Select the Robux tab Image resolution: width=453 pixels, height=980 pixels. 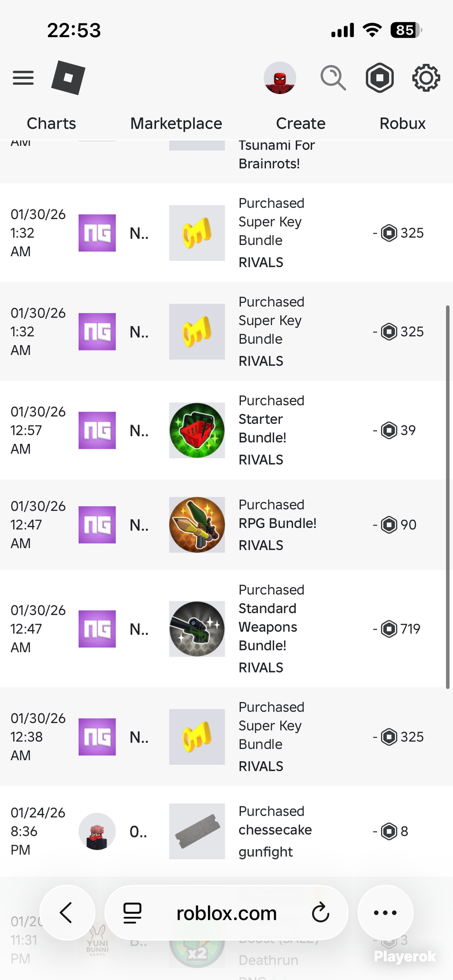tap(402, 123)
